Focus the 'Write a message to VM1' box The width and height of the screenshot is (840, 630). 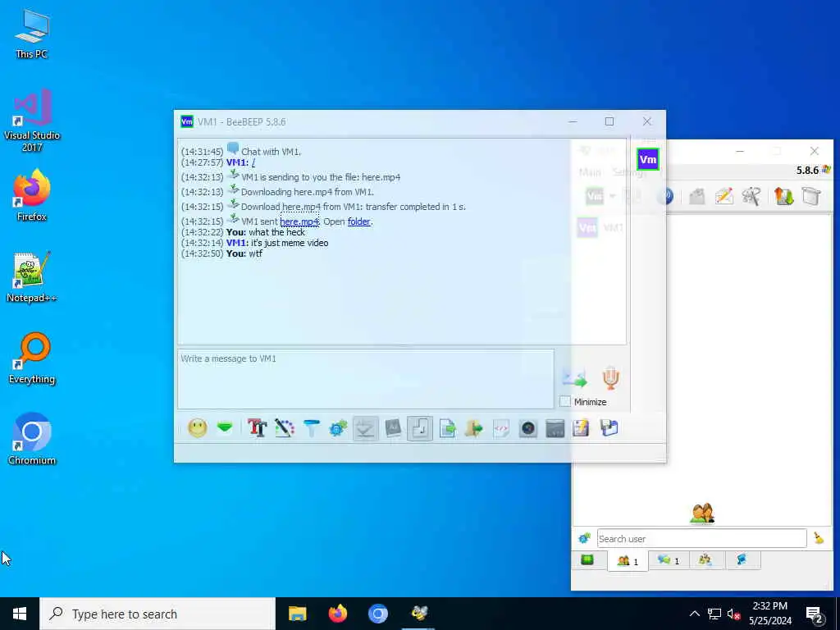(366, 379)
